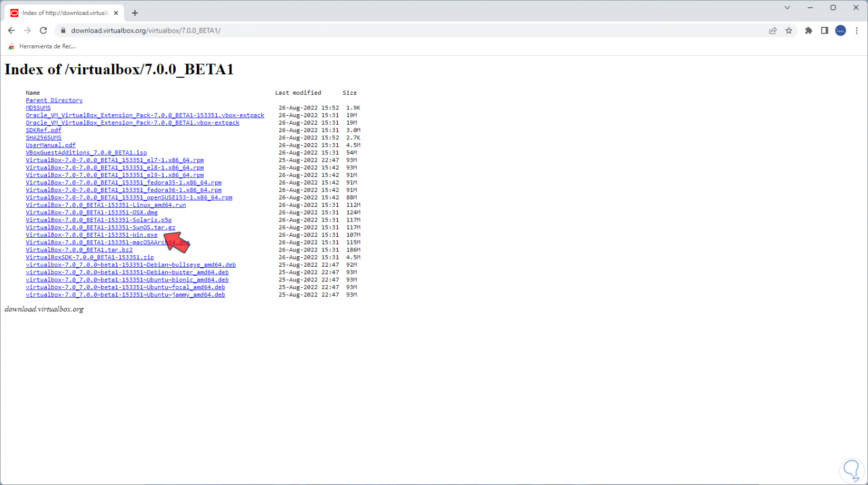The height and width of the screenshot is (485, 868).
Task: Select the 3.0M size of SDKRef.pdf
Action: tap(353, 130)
